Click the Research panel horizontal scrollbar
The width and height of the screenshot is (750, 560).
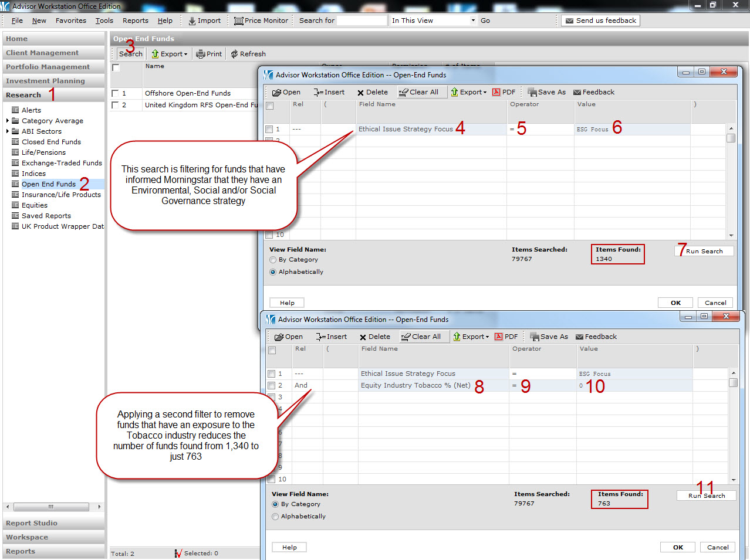coord(51,507)
